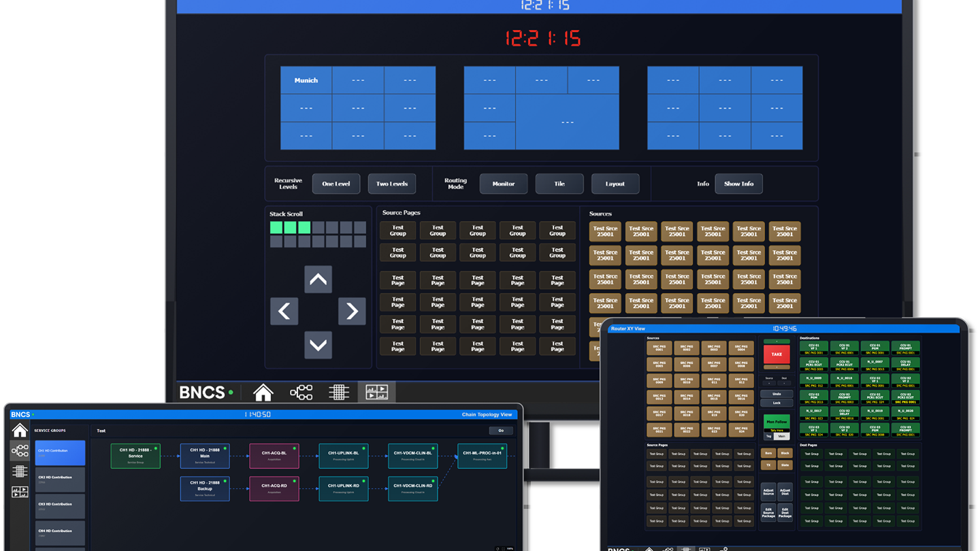Open the multiviewer layout icon in the monitor's bottom bar
980x551 pixels.
(x=376, y=393)
